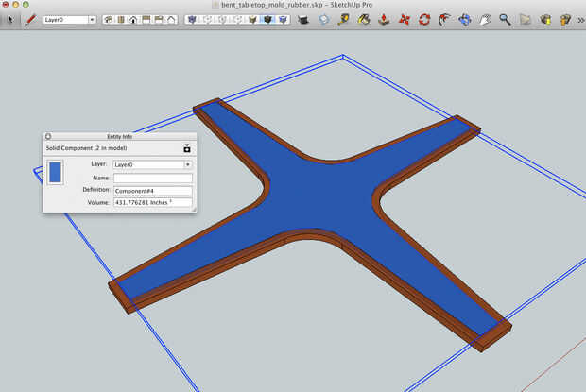Enable Shaded With Textures style
Viewport: 586px width, 392px height.
268,19
